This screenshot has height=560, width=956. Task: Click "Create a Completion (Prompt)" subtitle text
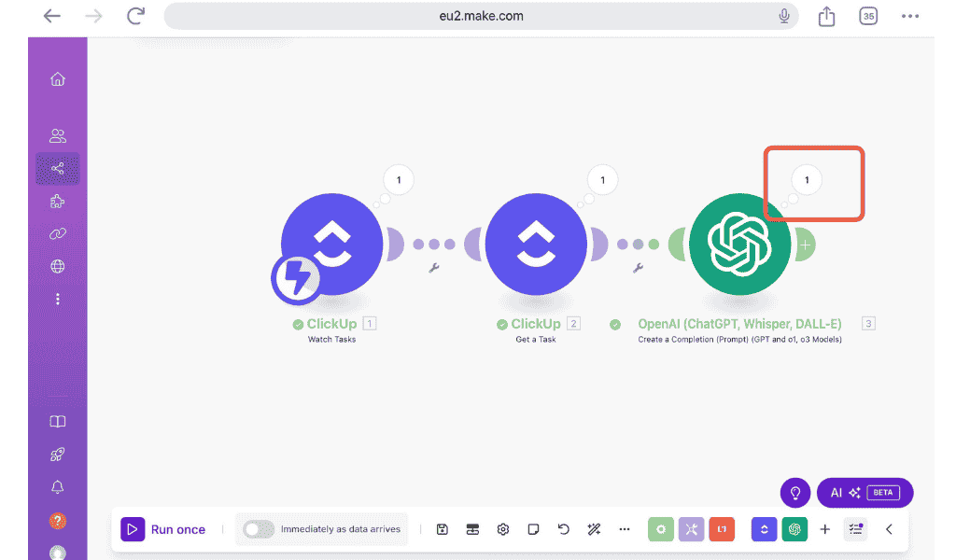[694, 340]
